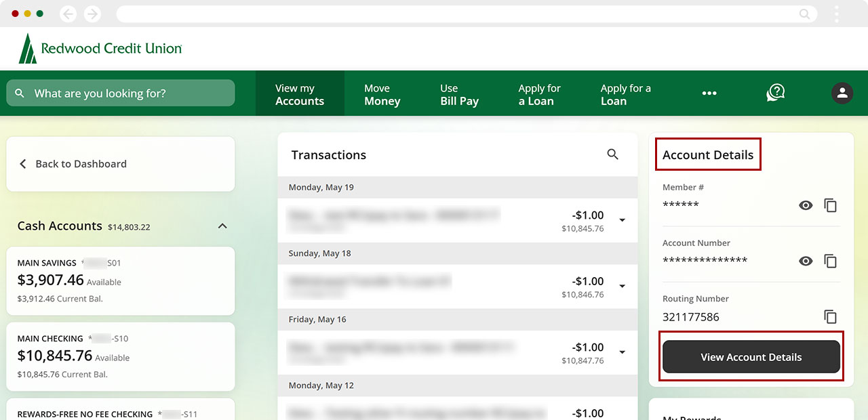Screen dimensions: 868x420
Task: Open the View my Accounts tab
Action: point(300,94)
